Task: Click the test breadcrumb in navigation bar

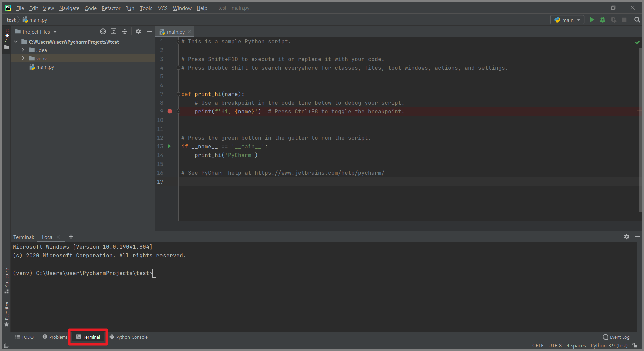Action: tap(11, 20)
